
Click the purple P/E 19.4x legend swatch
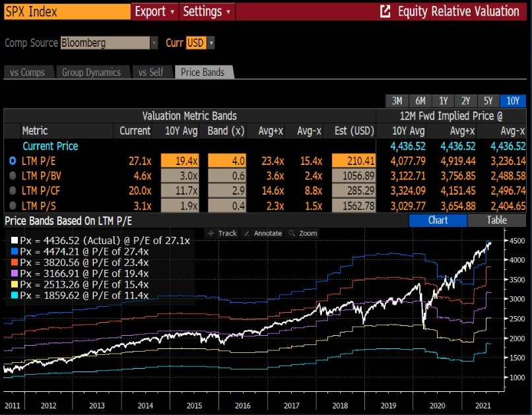coord(15,273)
